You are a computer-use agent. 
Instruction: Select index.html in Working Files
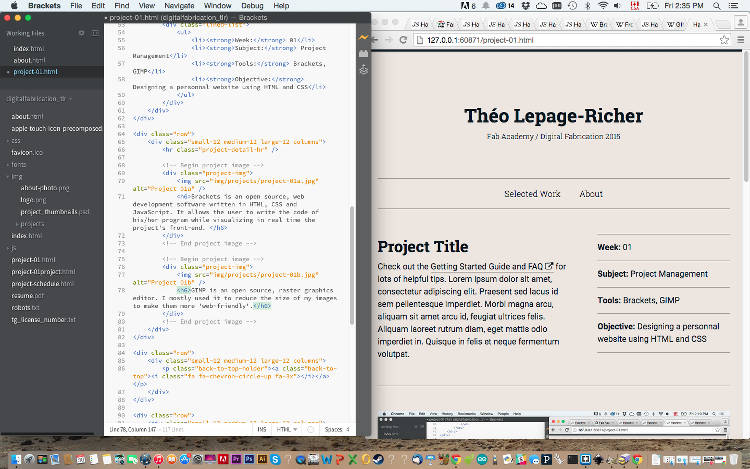coord(29,48)
